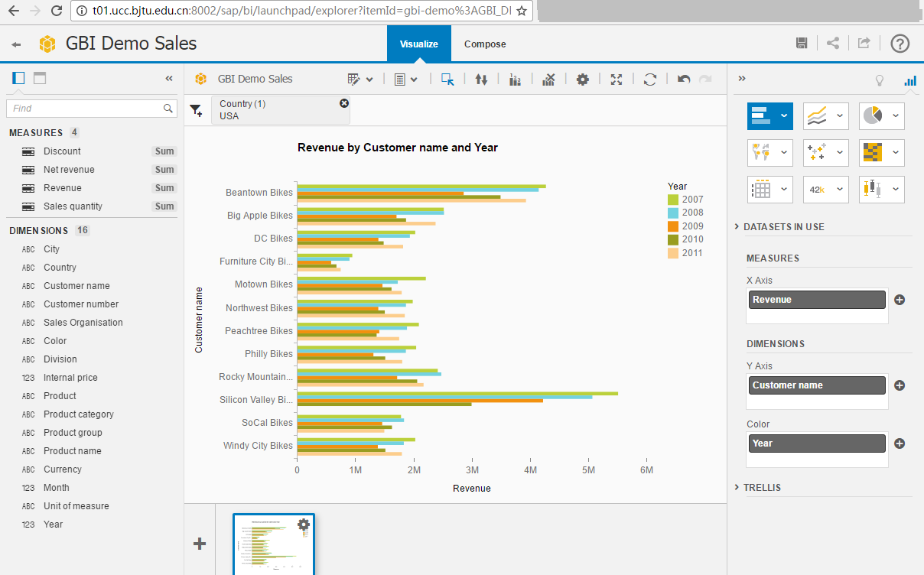
Task: Change Revenue measure Sum badge
Action: (x=164, y=188)
